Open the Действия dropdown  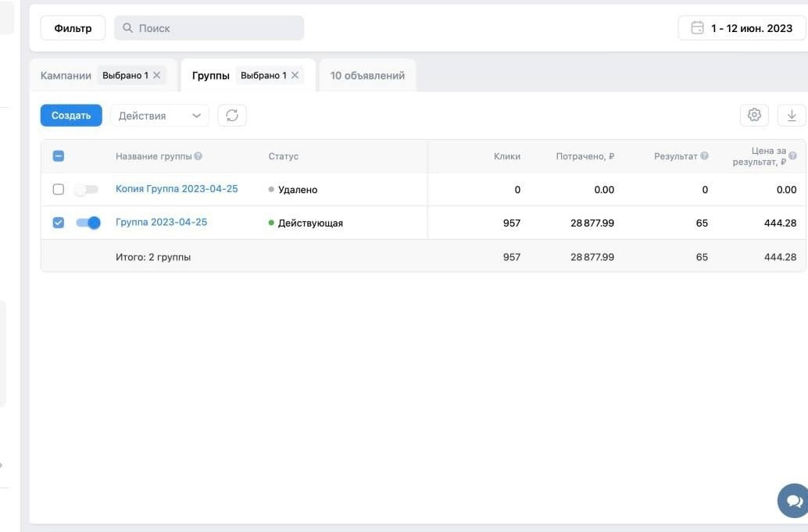pos(159,116)
